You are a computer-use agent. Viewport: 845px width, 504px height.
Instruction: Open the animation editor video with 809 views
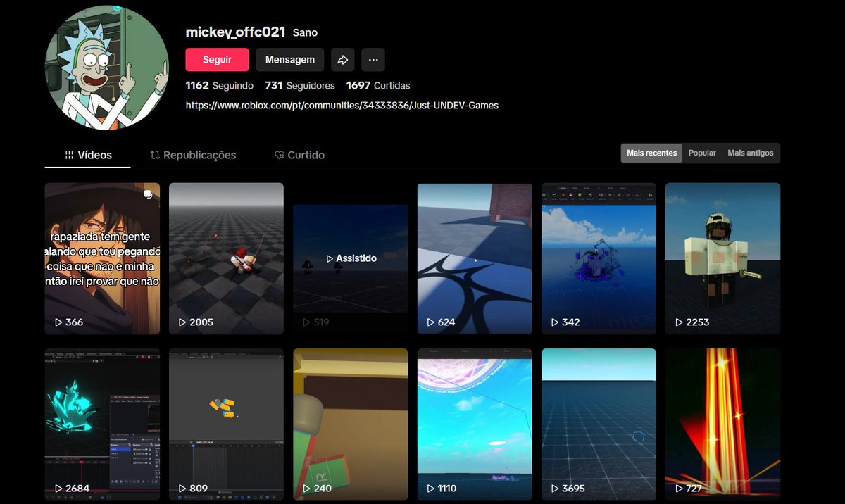pyautogui.click(x=226, y=424)
